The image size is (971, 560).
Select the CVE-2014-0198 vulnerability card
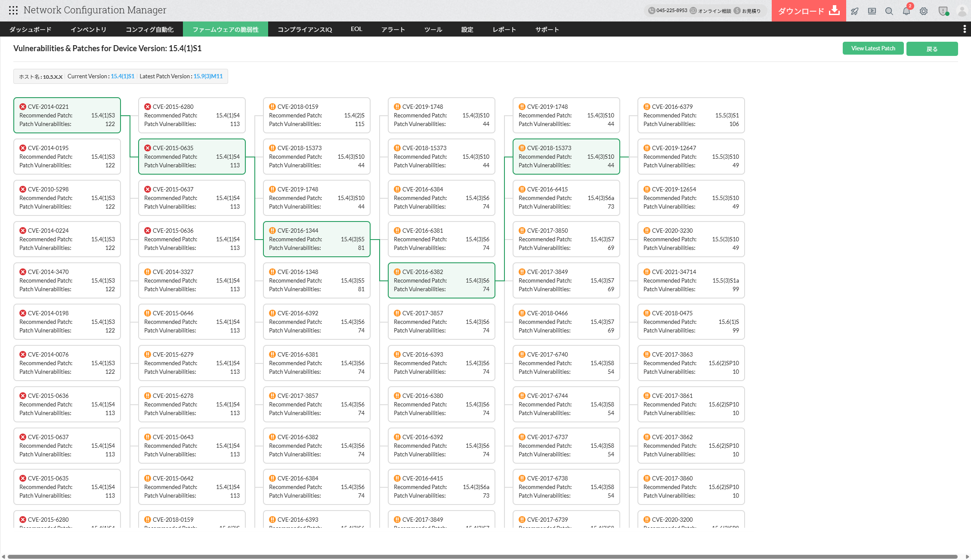[67, 322]
